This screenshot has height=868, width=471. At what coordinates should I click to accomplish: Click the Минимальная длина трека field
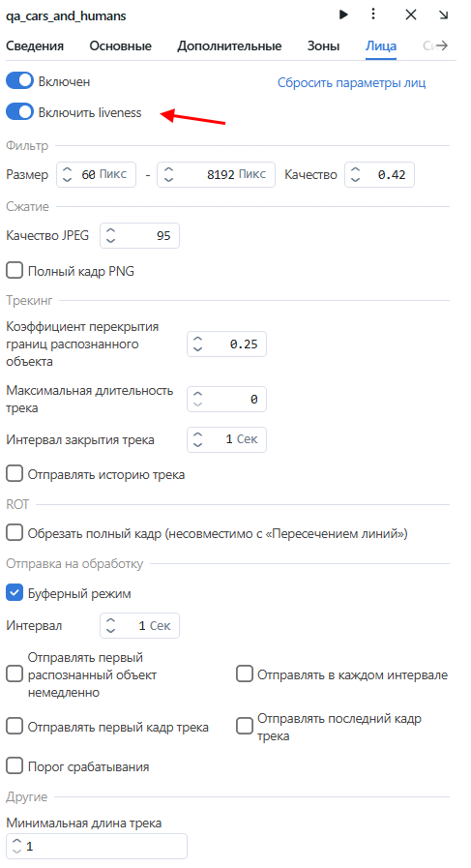(x=97, y=846)
